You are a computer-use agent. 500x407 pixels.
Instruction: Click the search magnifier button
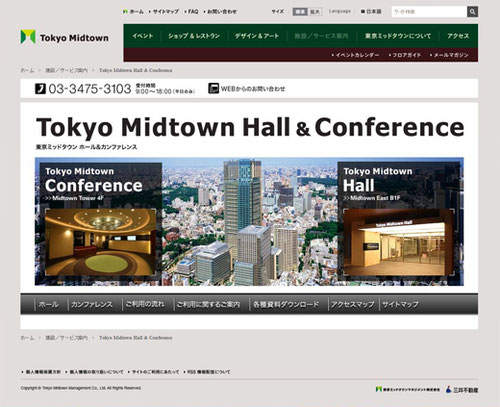pos(472,12)
